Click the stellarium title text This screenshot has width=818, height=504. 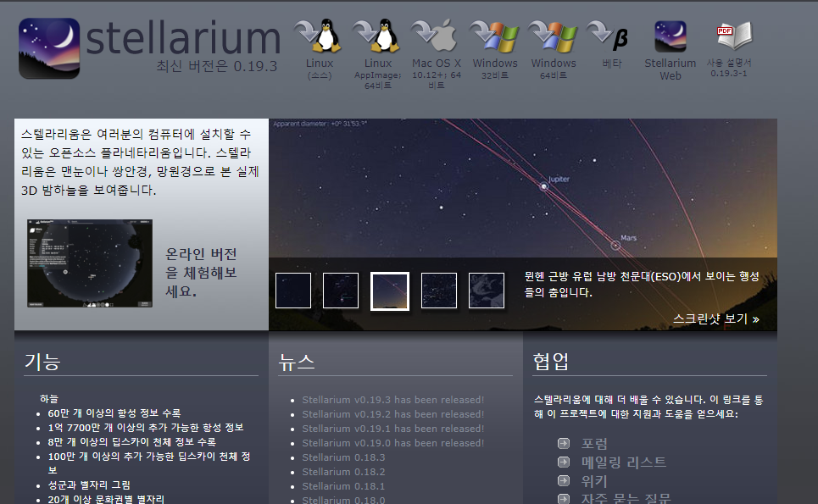(x=183, y=37)
